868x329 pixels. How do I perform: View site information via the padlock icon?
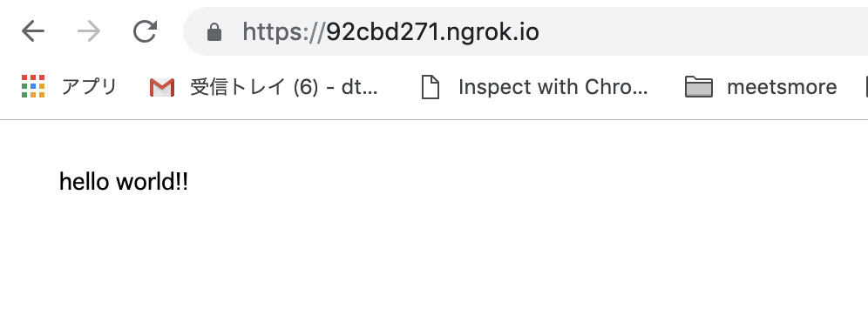coord(214,32)
